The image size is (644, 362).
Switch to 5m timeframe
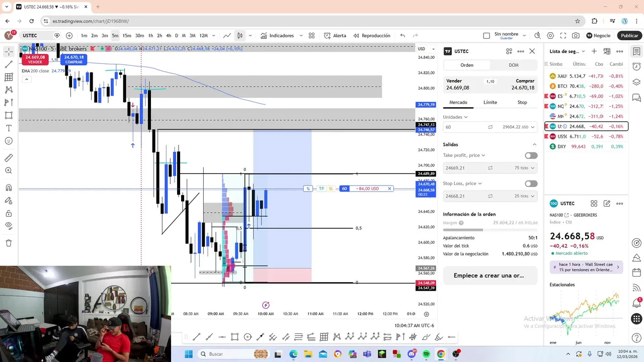pyautogui.click(x=115, y=36)
